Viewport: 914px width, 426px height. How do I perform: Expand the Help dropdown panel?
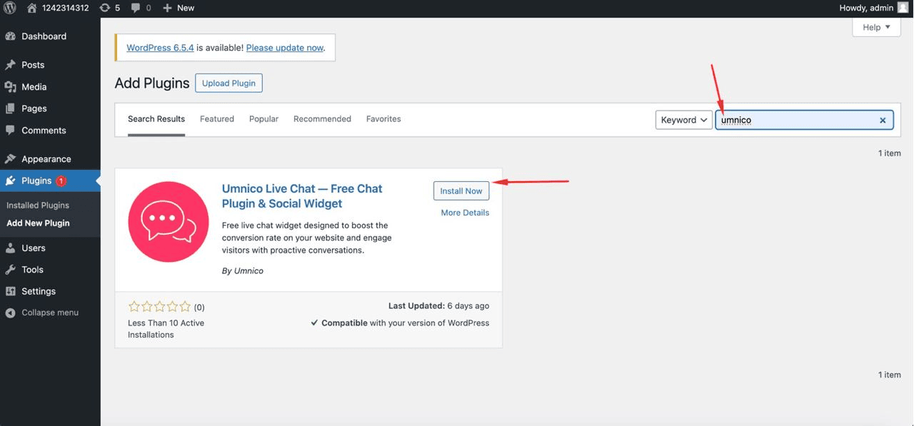pyautogui.click(x=876, y=28)
